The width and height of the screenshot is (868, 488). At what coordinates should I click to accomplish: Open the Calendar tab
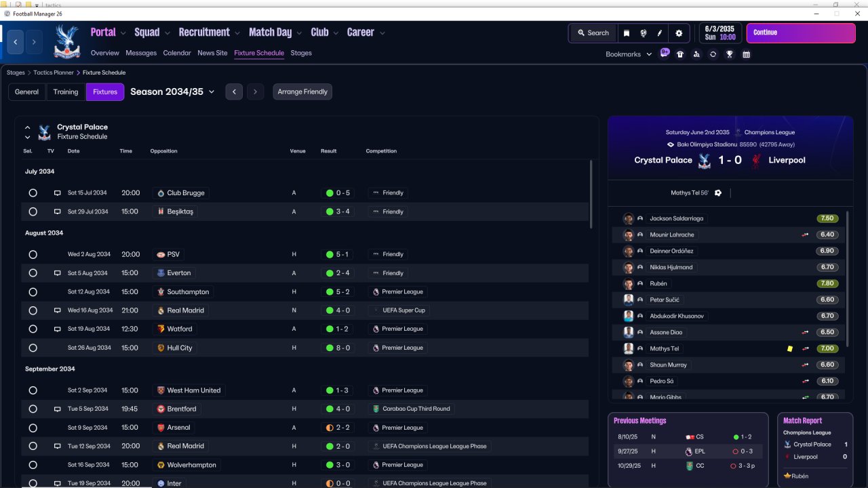click(x=177, y=53)
